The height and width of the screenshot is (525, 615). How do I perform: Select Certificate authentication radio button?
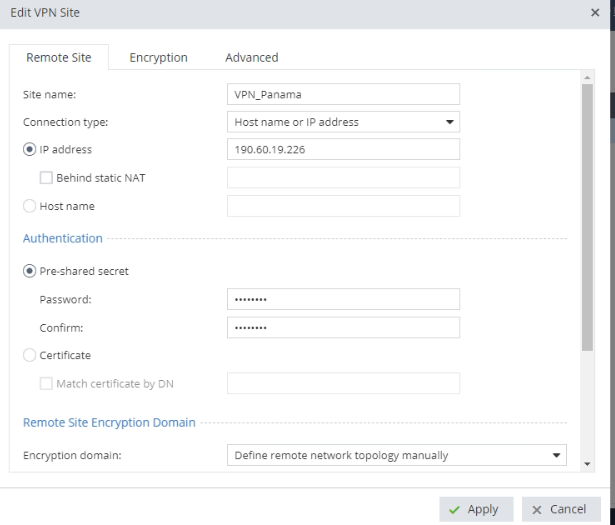(29, 355)
